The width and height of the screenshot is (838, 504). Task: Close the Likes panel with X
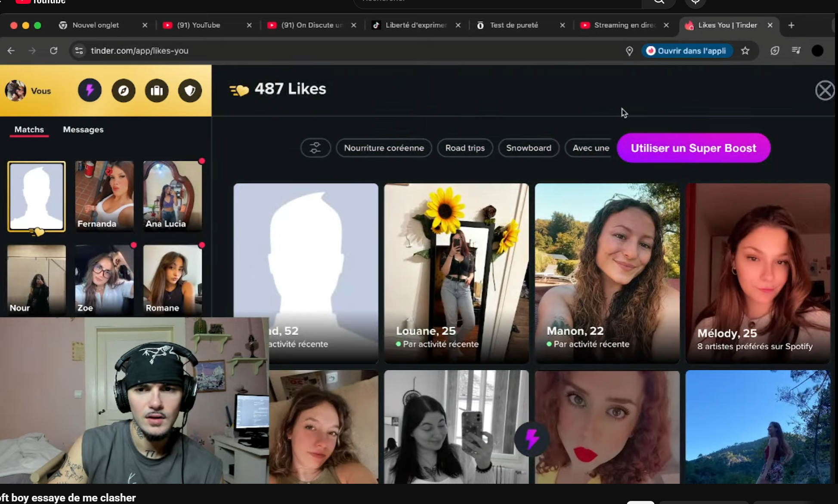824,91
